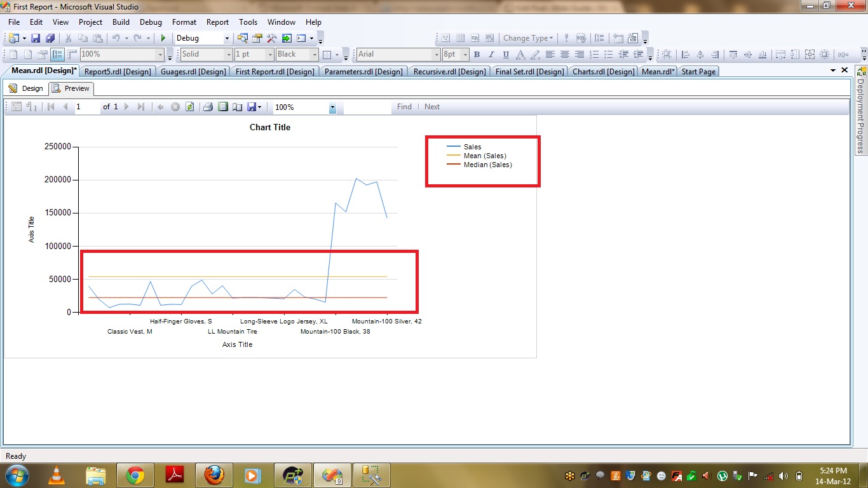
Task: Click the current page number field
Action: [x=87, y=107]
